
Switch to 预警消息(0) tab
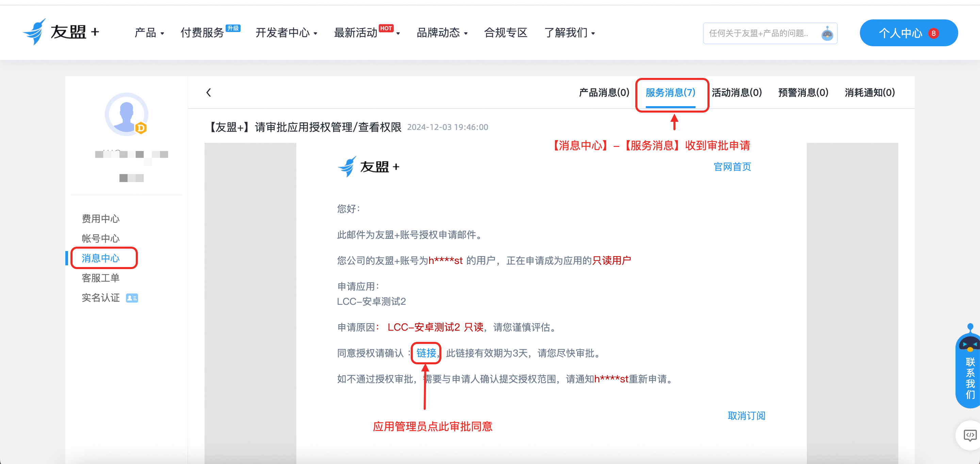click(x=803, y=93)
